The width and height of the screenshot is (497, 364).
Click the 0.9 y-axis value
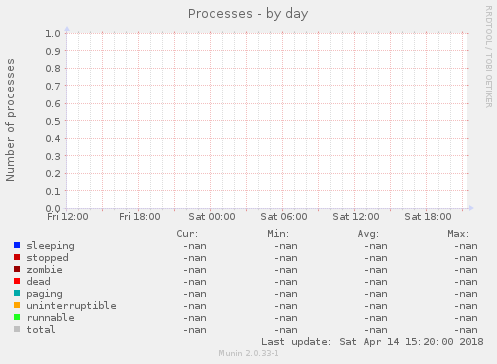53,51
